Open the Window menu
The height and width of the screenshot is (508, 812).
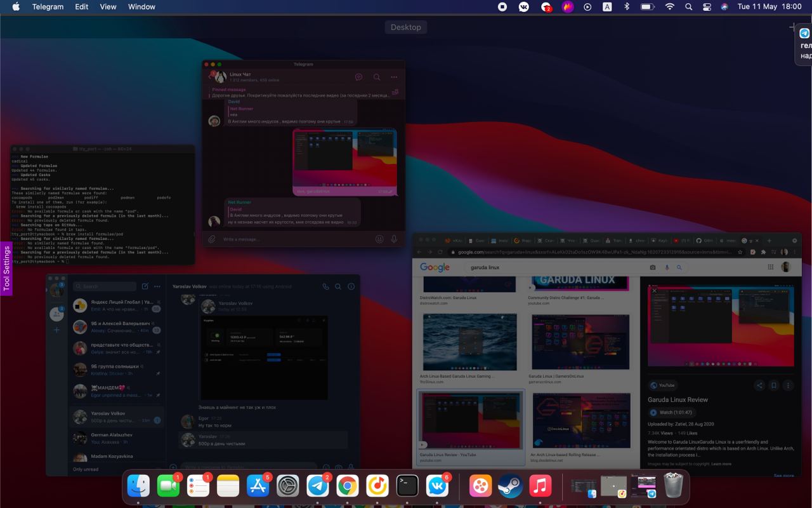(141, 7)
